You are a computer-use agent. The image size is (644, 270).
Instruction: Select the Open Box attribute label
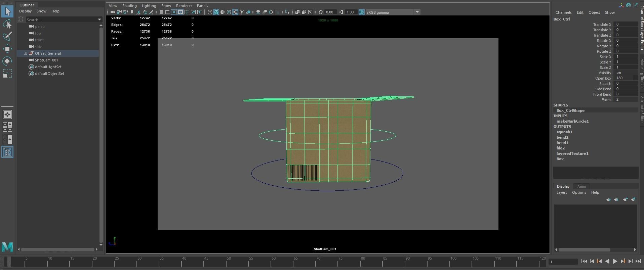click(x=603, y=78)
